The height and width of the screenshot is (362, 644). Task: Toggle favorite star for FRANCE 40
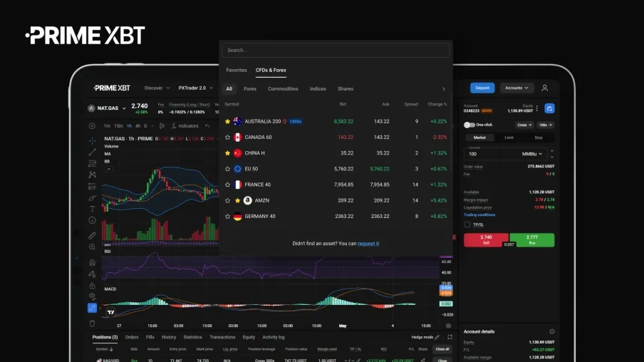tap(227, 185)
